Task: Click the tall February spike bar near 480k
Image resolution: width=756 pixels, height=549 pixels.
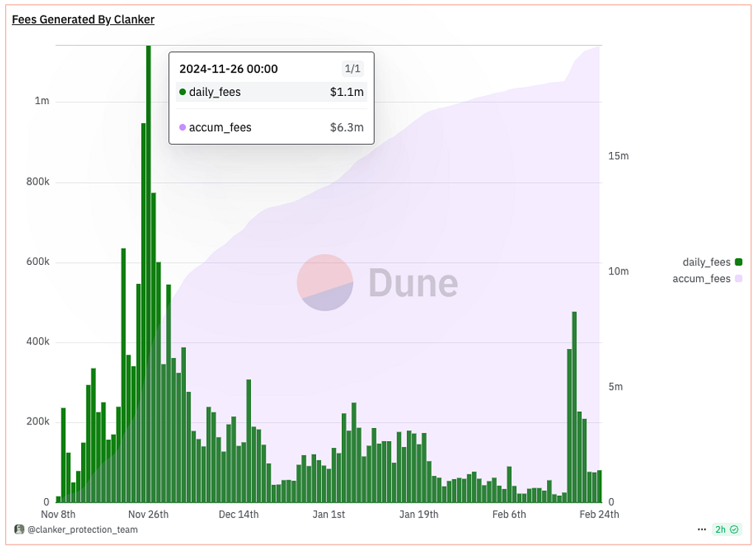Action: pyautogui.click(x=574, y=407)
